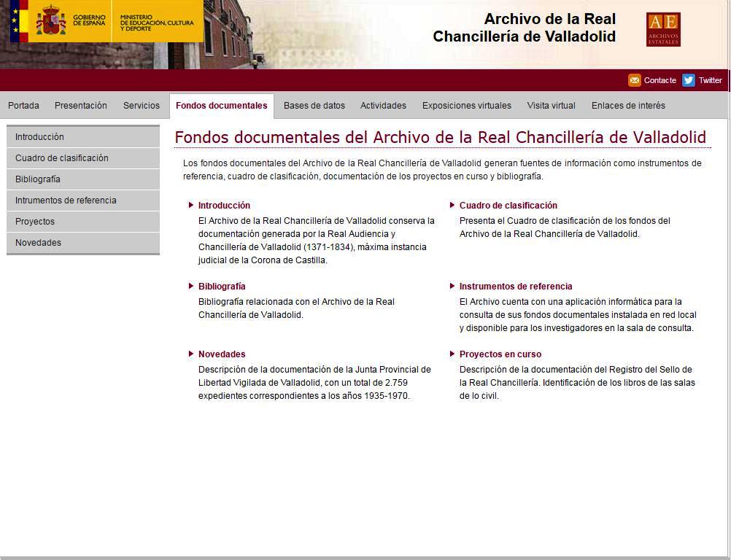Click the text 'Presenta el Cuadro de clasificación'
Screen dimensions: 731x560
point(565,227)
